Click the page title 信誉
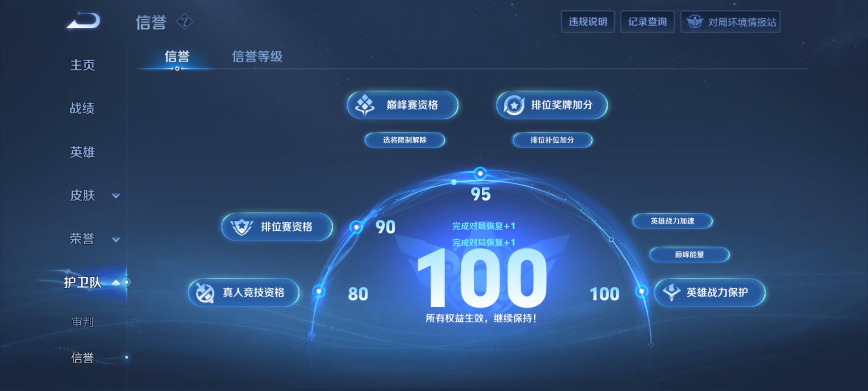This screenshot has height=391, width=868. click(x=151, y=22)
